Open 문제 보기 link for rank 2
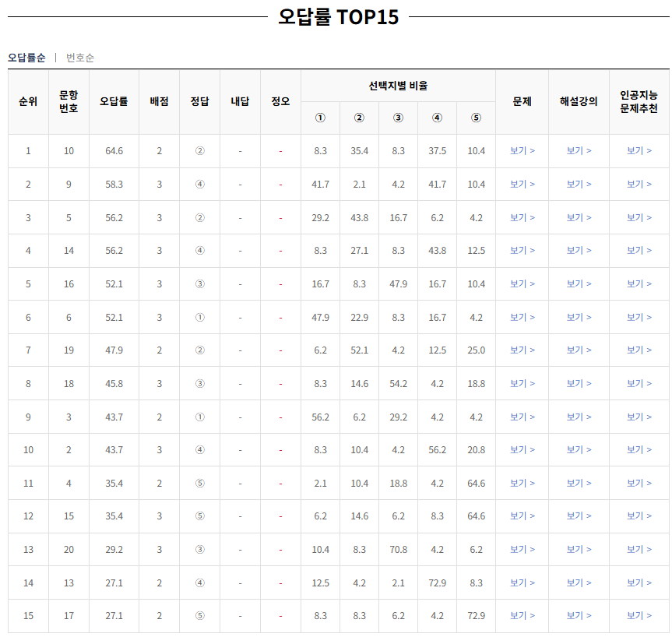 522,185
